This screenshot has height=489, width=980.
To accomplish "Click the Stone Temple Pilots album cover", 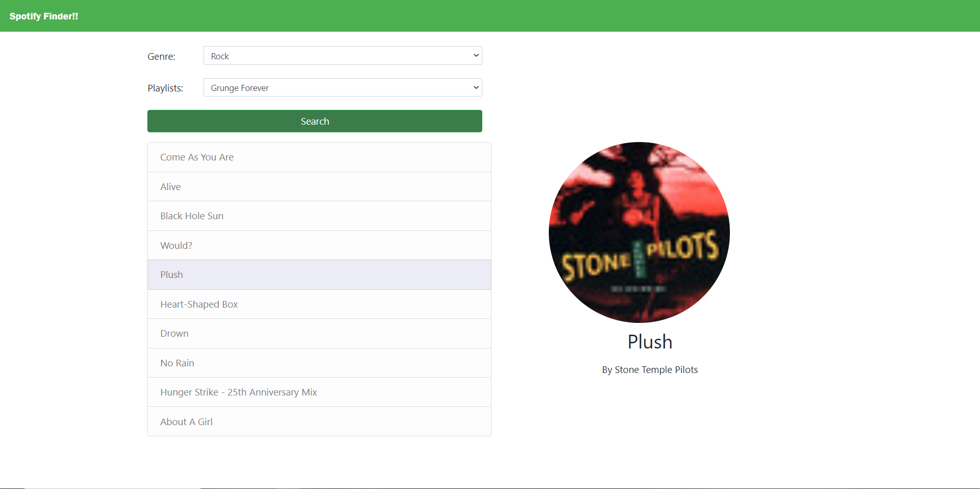I will click(x=639, y=232).
